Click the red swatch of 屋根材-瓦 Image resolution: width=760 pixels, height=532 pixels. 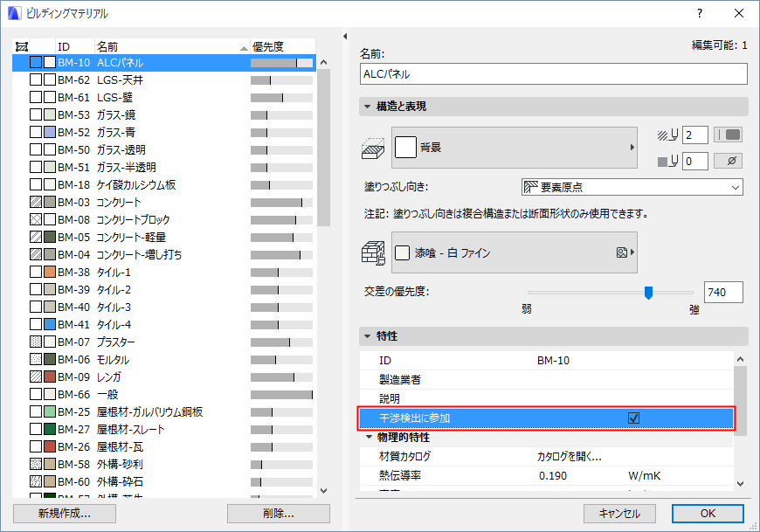coord(50,446)
